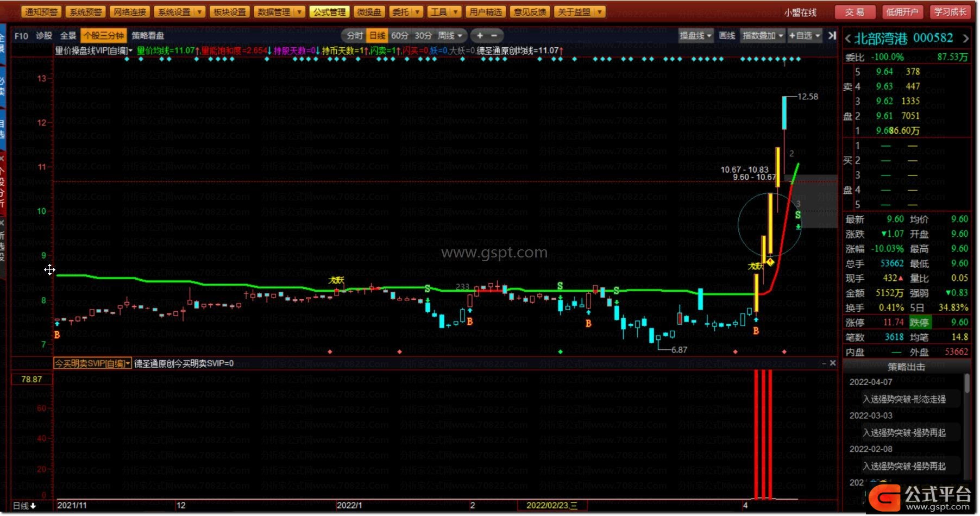
Task: Click the leftmost B marker in 2021/11
Action: tap(57, 335)
